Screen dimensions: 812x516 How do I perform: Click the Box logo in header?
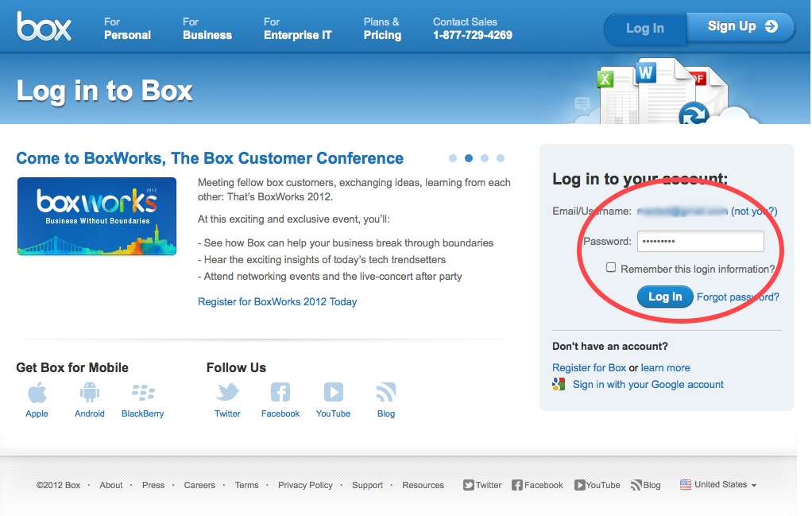pyautogui.click(x=44, y=27)
